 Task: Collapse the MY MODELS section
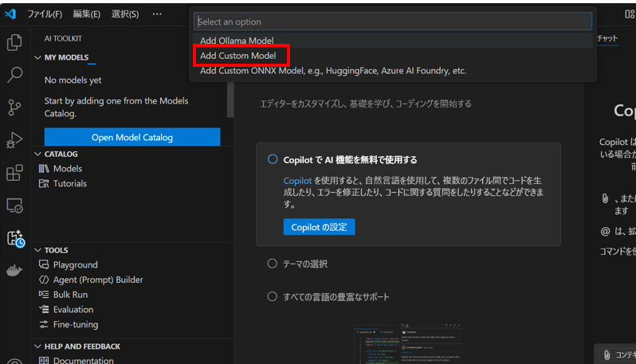pos(37,57)
